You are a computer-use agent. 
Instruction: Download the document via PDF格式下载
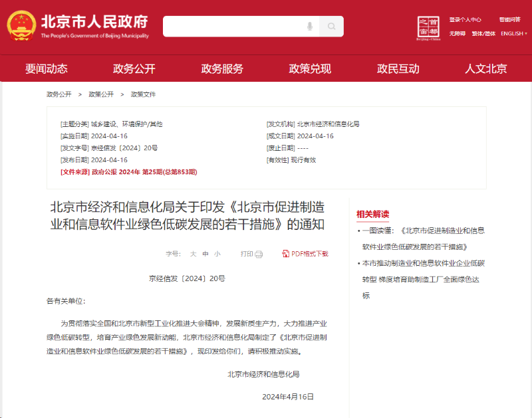[305, 254]
